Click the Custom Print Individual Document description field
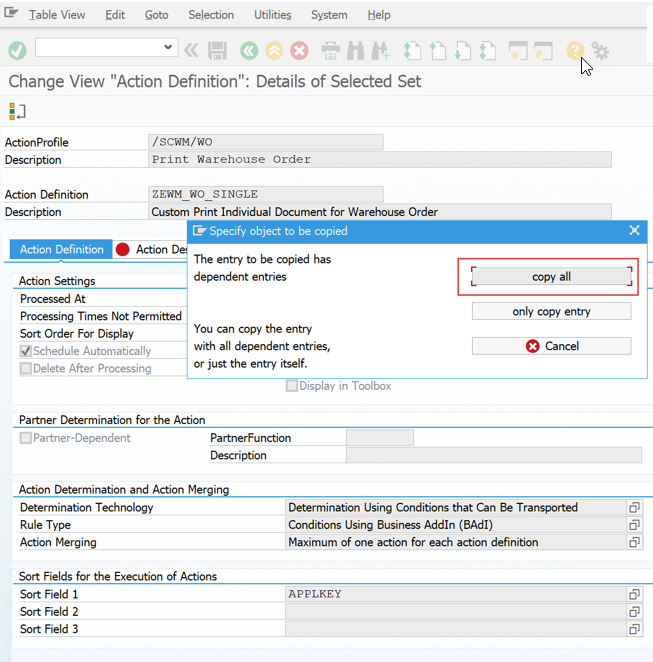Image resolution: width=653 pixels, height=662 pixels. tap(380, 212)
